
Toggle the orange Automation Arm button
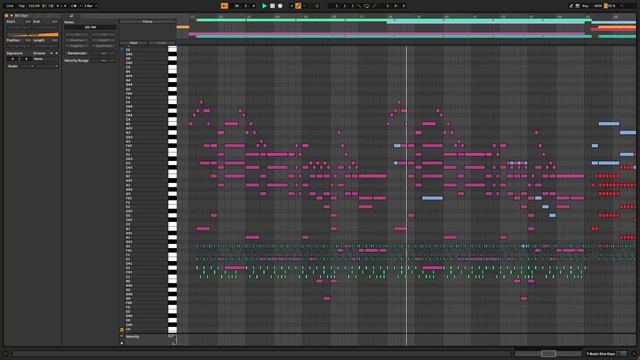coord(298,6)
